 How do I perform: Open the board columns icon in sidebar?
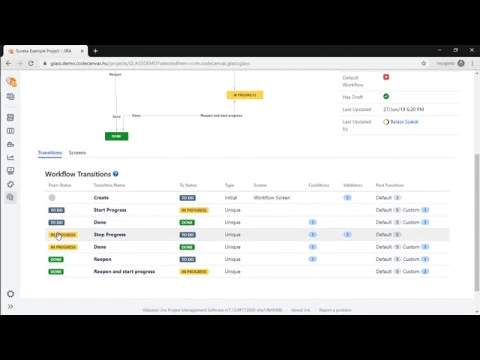11,131
